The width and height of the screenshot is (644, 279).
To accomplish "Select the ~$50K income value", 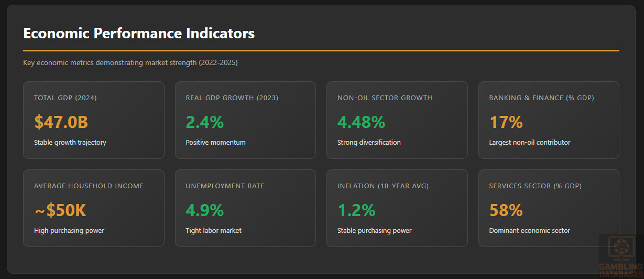I will [x=60, y=210].
